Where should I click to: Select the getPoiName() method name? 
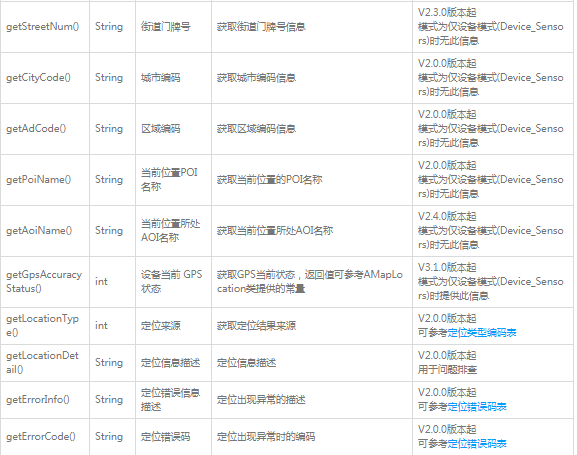[x=39, y=180]
